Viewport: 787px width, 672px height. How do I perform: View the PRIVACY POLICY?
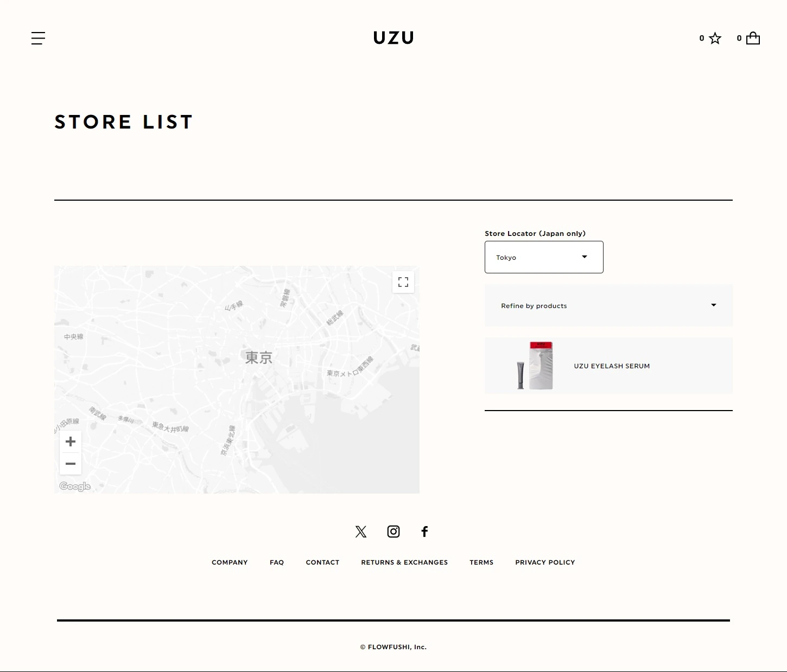545,562
